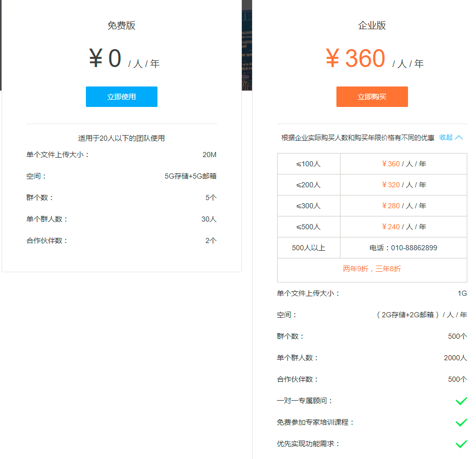Viewport: 476px width, 459px height.
Task: Click the ≤300人 table cell
Action: point(308,206)
